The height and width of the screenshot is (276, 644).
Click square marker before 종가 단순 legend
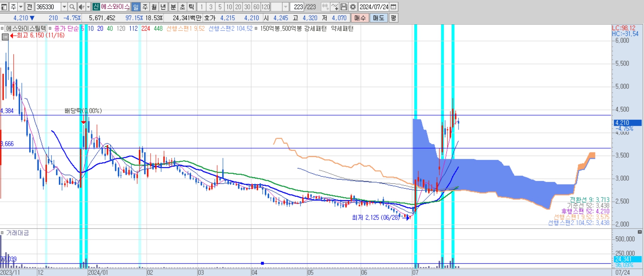coord(50,28)
